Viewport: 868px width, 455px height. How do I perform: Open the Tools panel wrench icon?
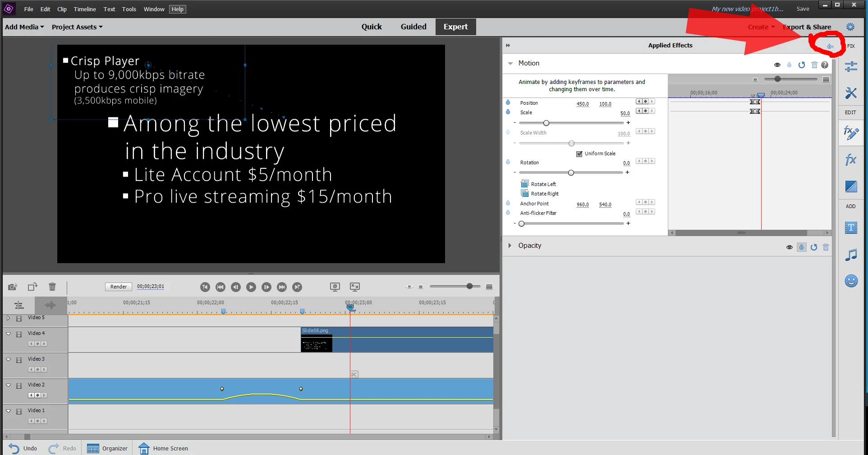[x=851, y=93]
